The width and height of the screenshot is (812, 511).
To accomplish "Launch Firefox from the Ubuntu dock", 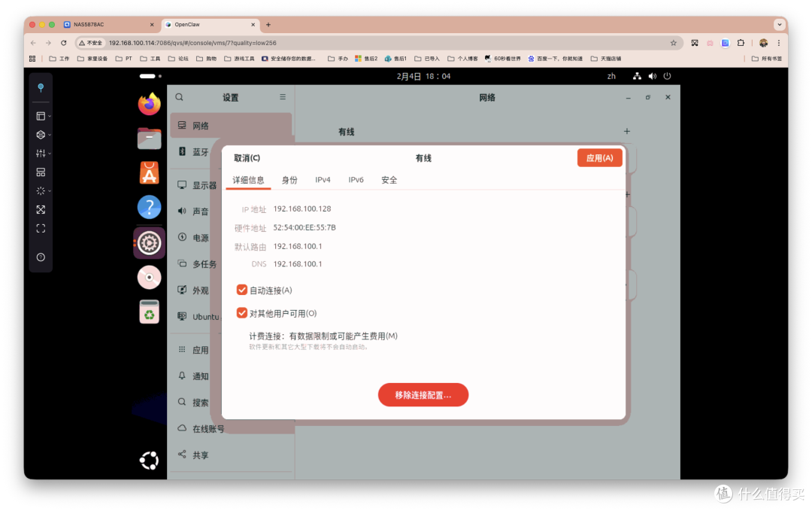I will coord(149,104).
